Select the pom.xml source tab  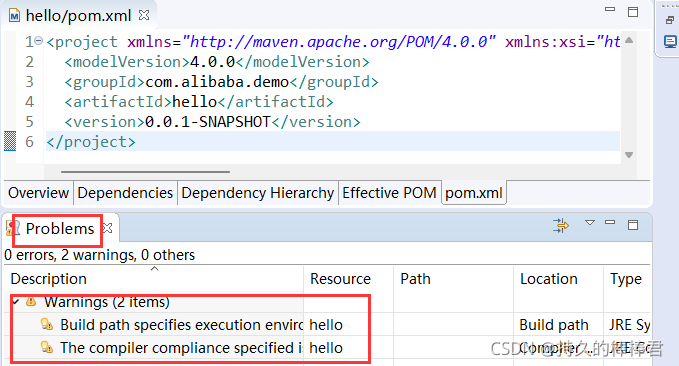point(474,193)
